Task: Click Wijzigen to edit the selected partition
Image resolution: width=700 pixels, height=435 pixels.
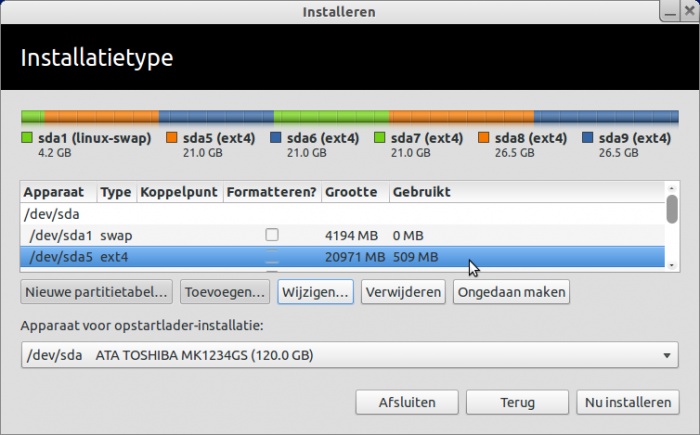Action: [x=315, y=292]
